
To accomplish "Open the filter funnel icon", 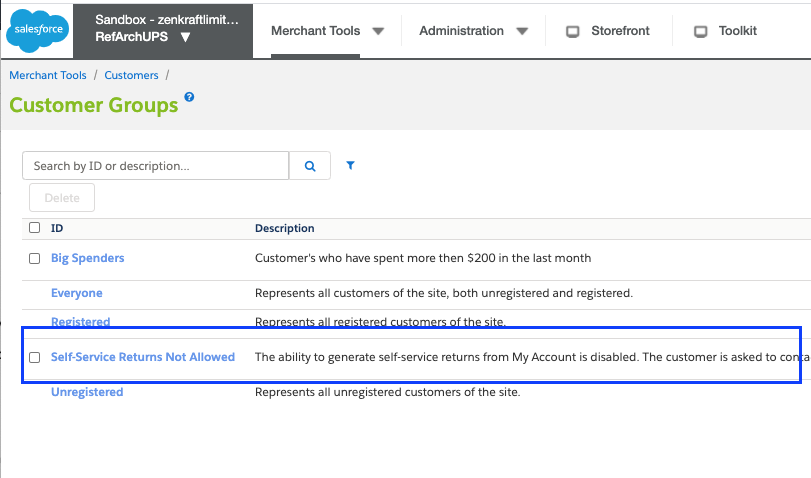I will click(350, 165).
